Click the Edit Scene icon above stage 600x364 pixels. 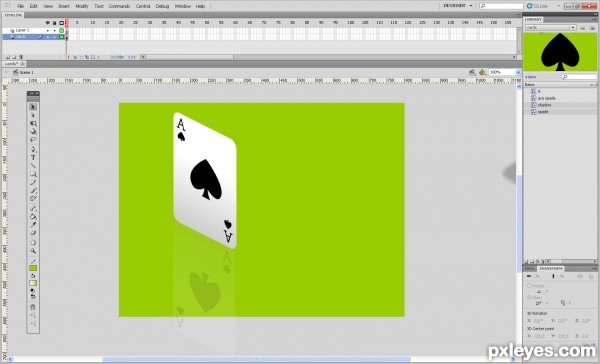tap(473, 72)
